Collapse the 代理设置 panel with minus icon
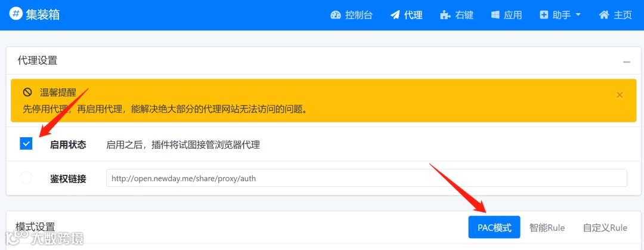 click(x=626, y=62)
